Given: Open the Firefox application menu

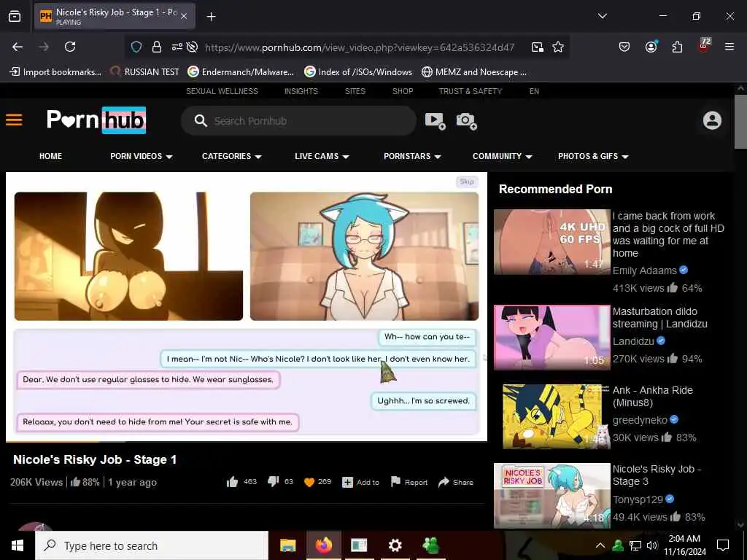Looking at the screenshot, I should click(729, 47).
